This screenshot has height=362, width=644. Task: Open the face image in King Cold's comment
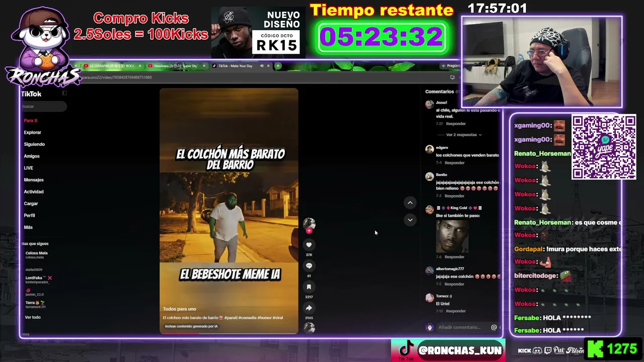[x=452, y=236]
